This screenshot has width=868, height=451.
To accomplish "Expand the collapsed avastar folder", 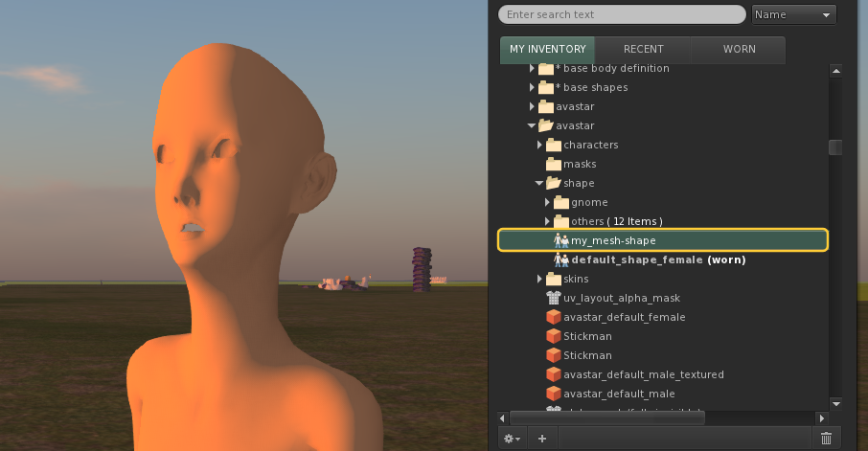I will [x=532, y=106].
